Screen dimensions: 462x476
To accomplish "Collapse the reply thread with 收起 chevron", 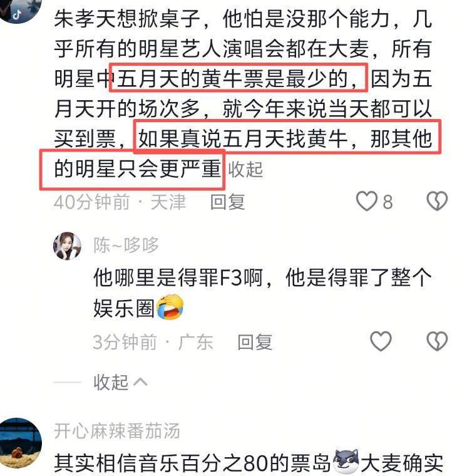I will pyautogui.click(x=120, y=382).
